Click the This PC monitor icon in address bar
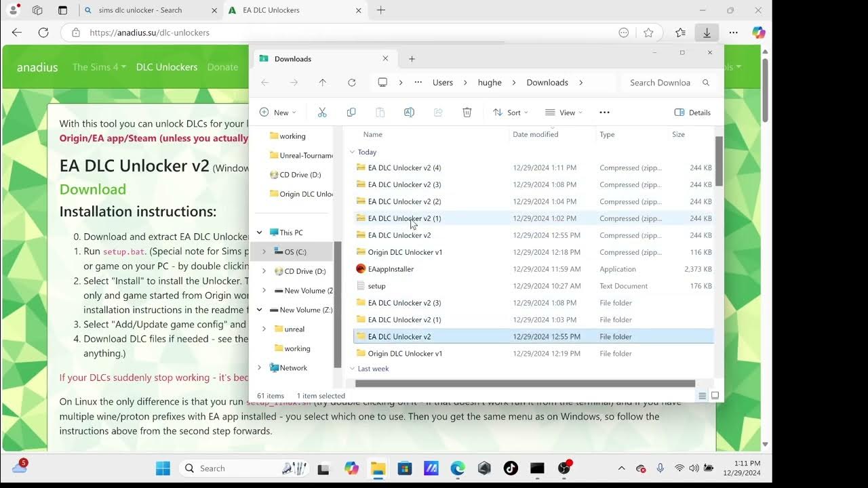868x488 pixels. pos(382,83)
